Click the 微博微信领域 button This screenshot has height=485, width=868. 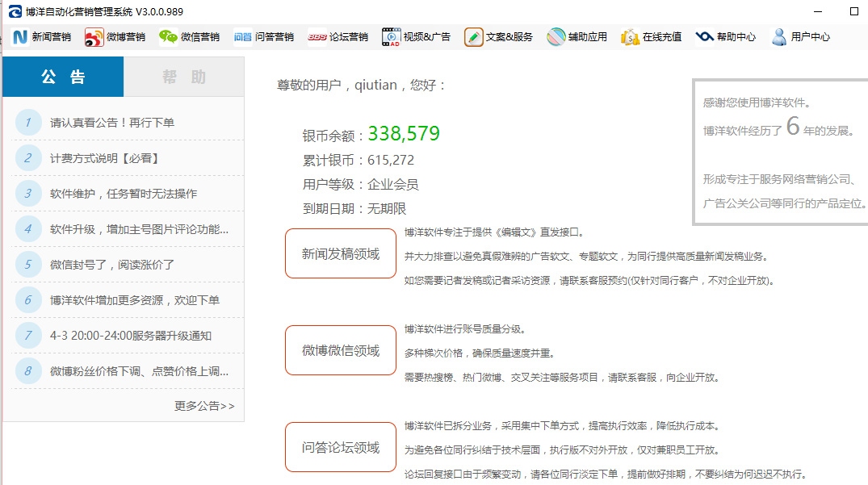(341, 350)
